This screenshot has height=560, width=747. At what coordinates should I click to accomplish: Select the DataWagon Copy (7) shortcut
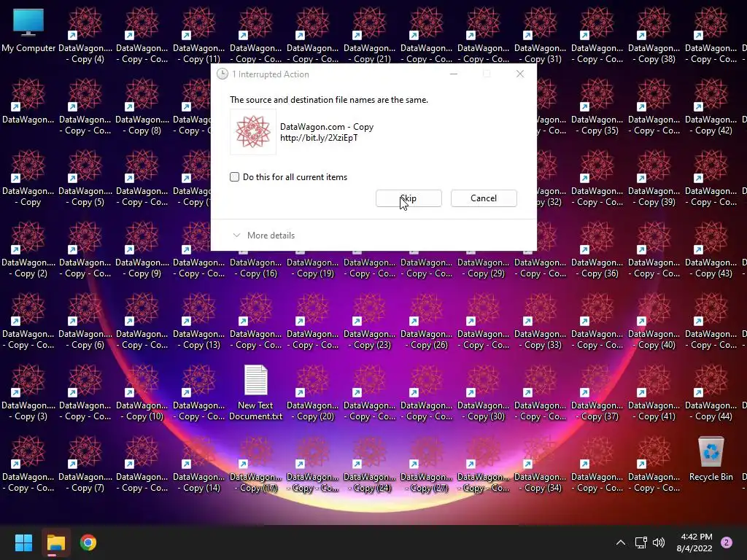click(x=85, y=464)
